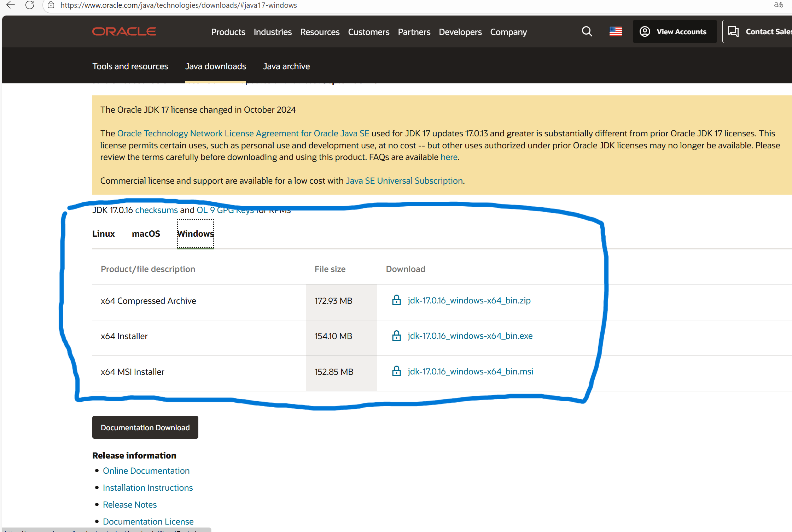Click the Documentation Download button
The width and height of the screenshot is (792, 532).
pos(145,427)
